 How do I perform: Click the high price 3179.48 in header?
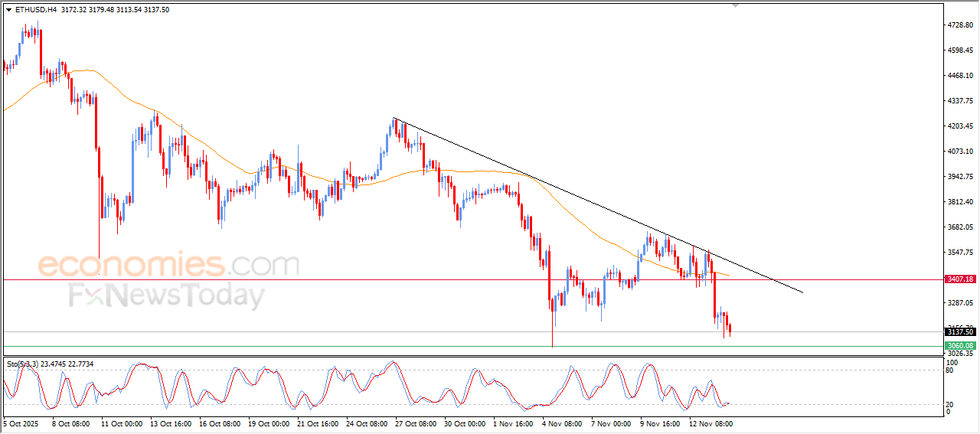[101, 10]
